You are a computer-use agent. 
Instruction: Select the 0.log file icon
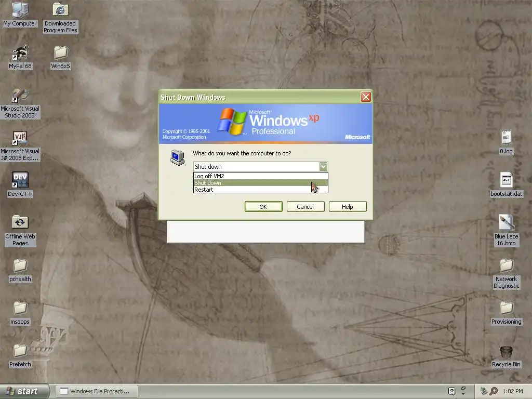(x=506, y=142)
